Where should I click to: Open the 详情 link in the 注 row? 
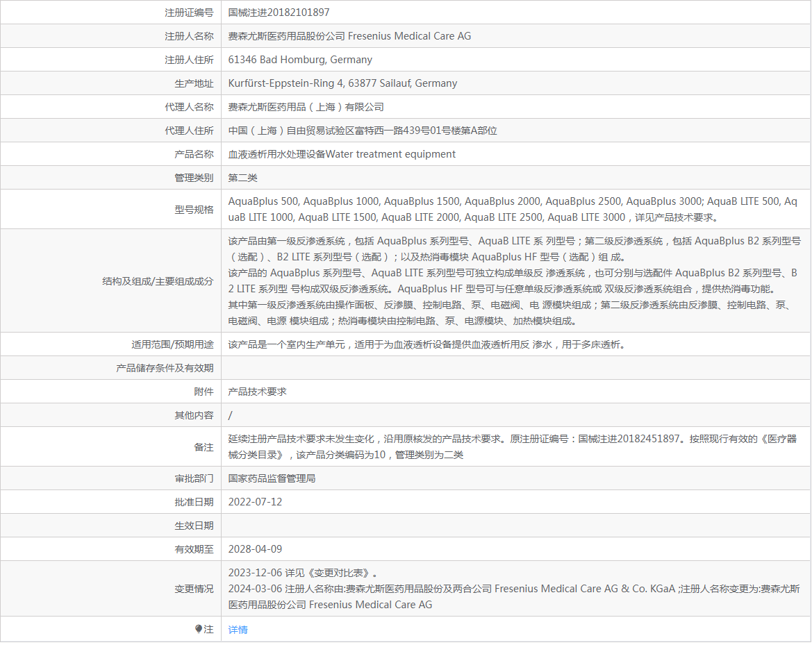[238, 630]
